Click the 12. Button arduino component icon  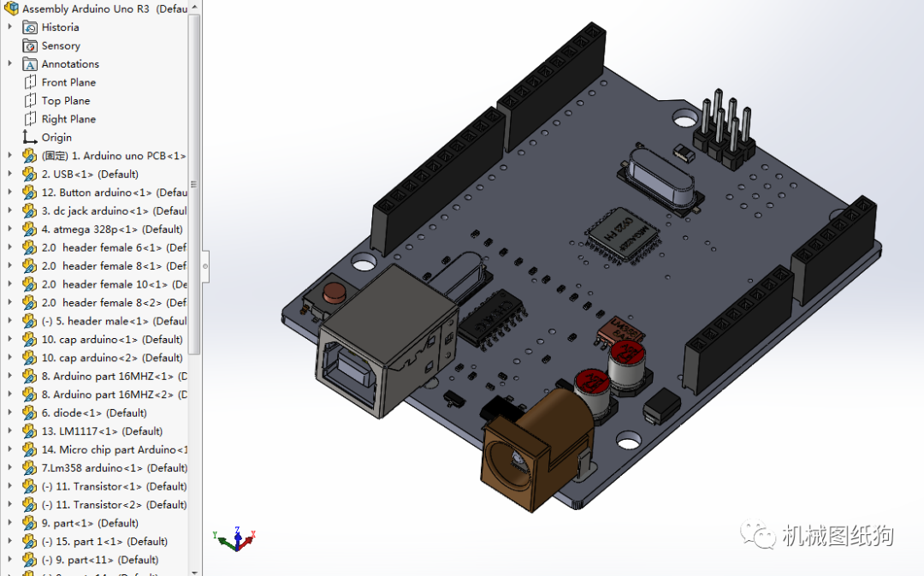click(29, 193)
